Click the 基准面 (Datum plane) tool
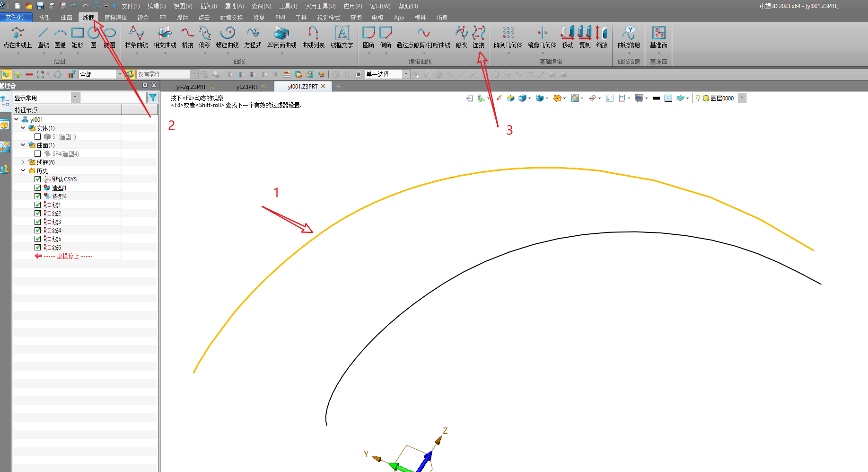The width and height of the screenshot is (868, 472). pyautogui.click(x=658, y=37)
